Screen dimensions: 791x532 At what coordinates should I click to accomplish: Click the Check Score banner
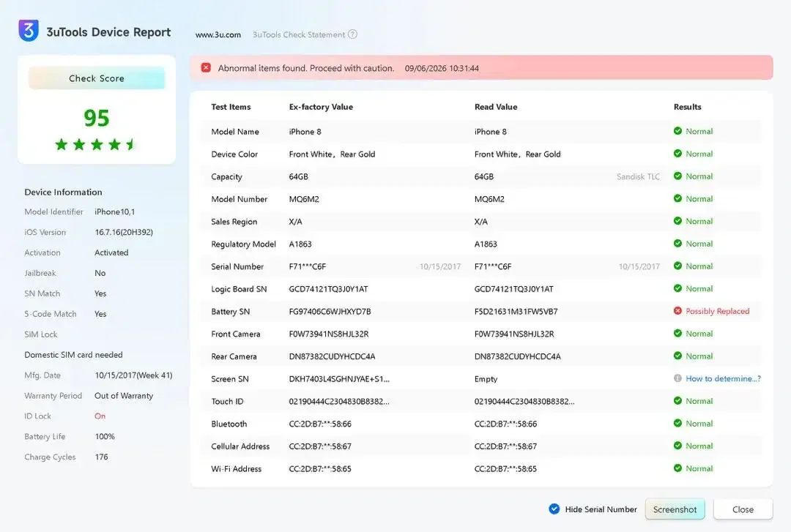(x=97, y=78)
